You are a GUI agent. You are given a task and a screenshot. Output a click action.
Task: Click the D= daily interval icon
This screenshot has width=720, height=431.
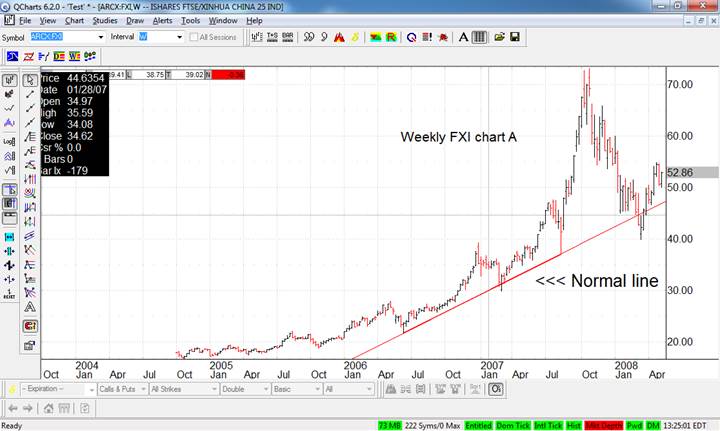pyautogui.click(x=59, y=56)
